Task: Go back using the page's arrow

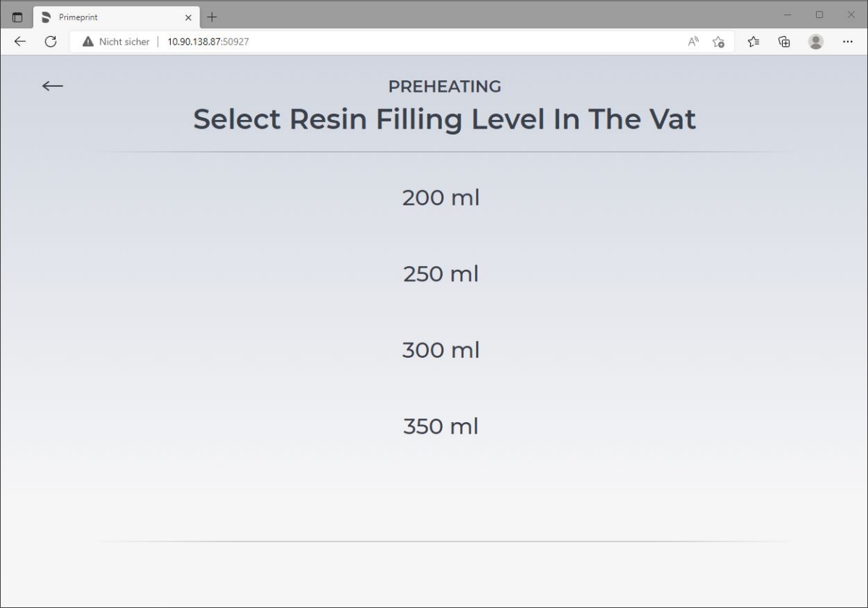Action: click(52, 86)
